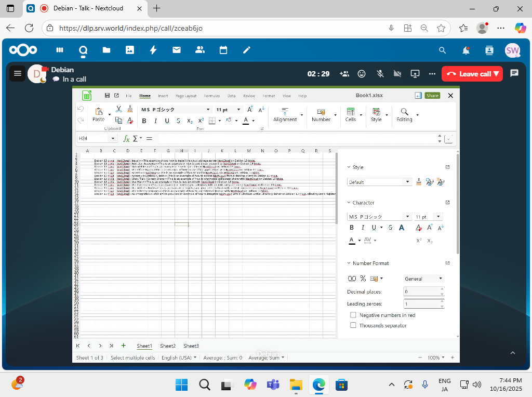Select the Sheet2 tab
Viewport: 532px width, 397px height.
[167, 346]
